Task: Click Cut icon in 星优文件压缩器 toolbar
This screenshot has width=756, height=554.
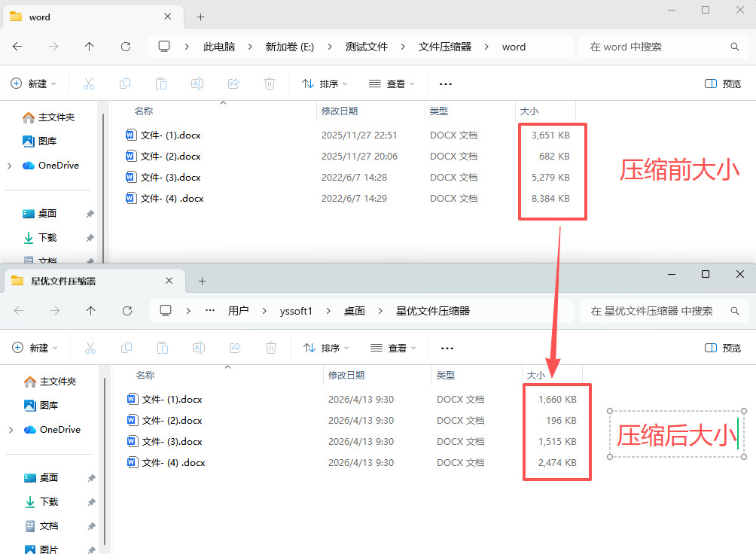Action: click(90, 348)
